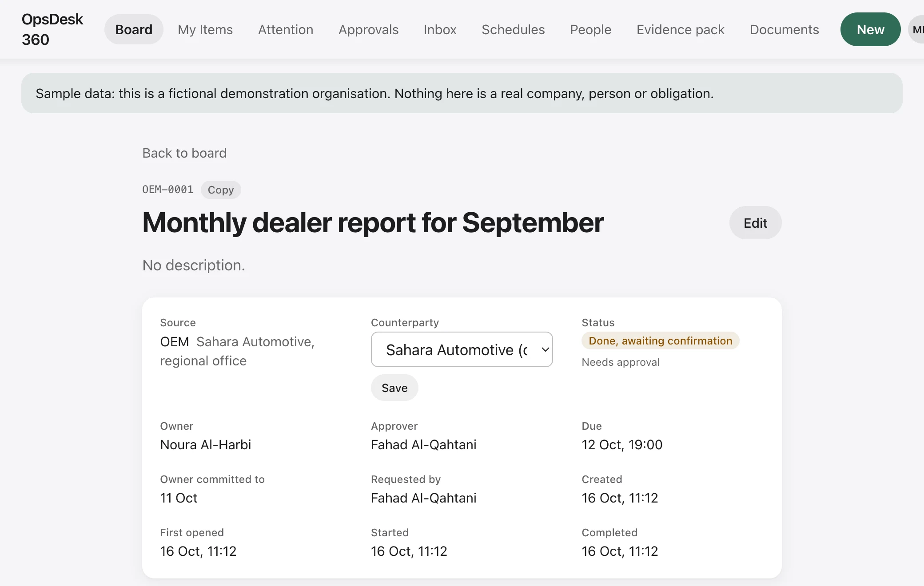
Task: Switch to Approvals
Action: [x=368, y=29]
